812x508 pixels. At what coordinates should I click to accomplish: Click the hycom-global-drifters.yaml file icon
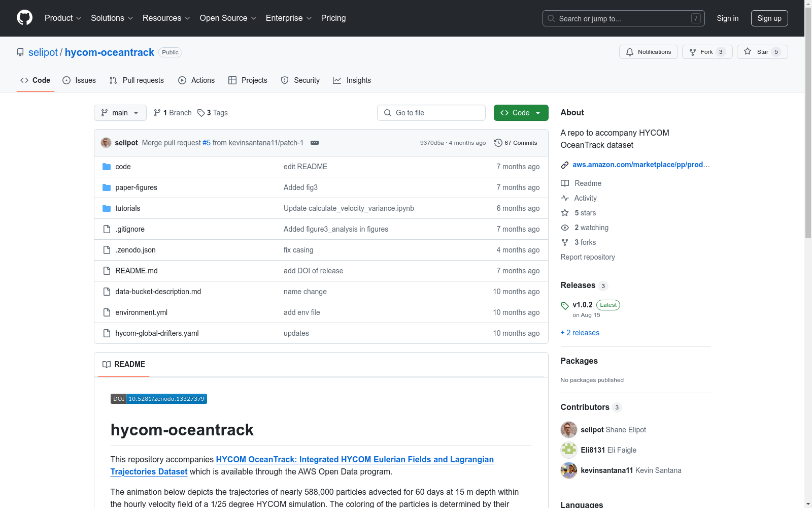(x=107, y=333)
